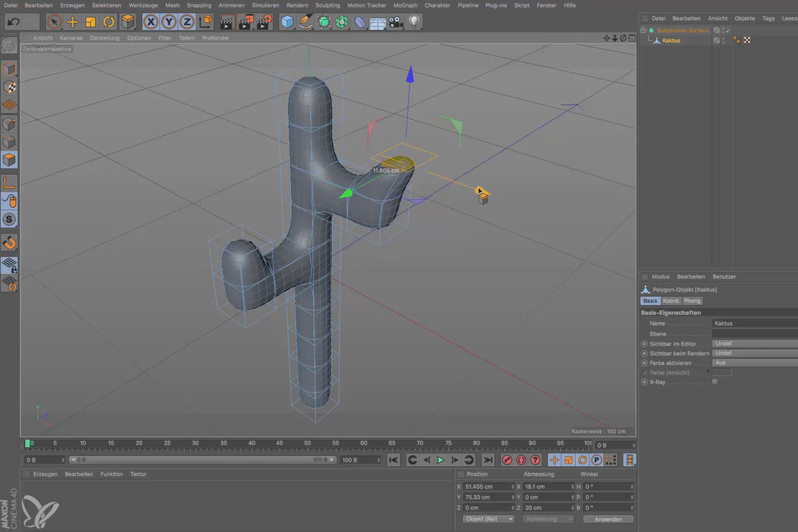Enable Axis mode L-shaped icon
The height and width of the screenshot is (532, 798).
tap(9, 182)
